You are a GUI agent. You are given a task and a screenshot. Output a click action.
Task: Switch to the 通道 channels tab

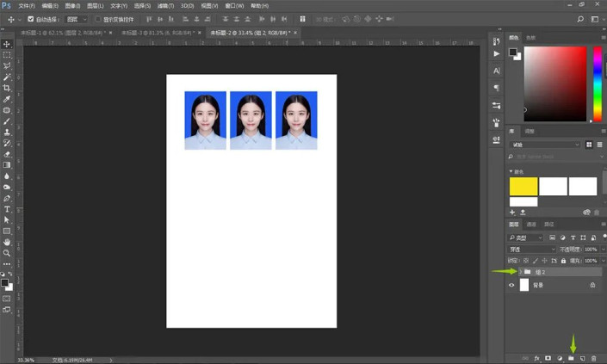(x=531, y=225)
